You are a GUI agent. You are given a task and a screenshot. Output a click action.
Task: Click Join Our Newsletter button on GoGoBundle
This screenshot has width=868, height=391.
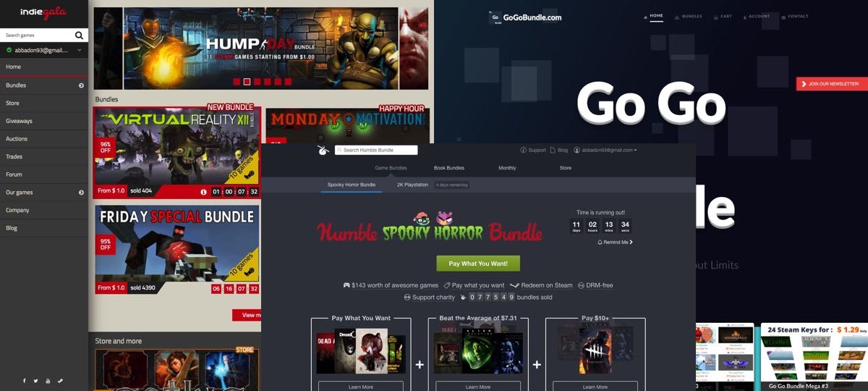tap(832, 84)
